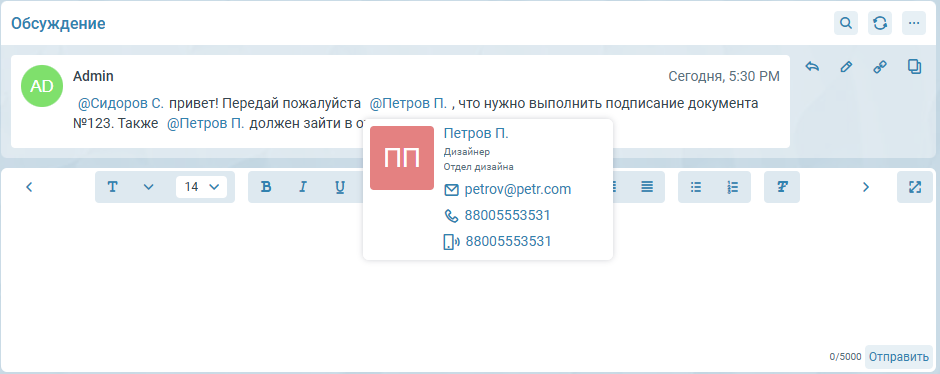The width and height of the screenshot is (940, 374).
Task: Refresh the discussion with the sync icon
Action: pyautogui.click(x=880, y=23)
